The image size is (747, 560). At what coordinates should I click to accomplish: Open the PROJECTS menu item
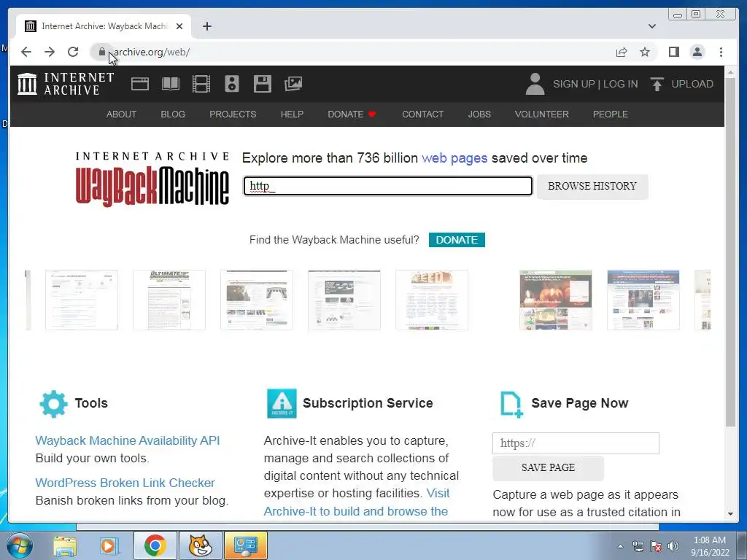pos(233,114)
